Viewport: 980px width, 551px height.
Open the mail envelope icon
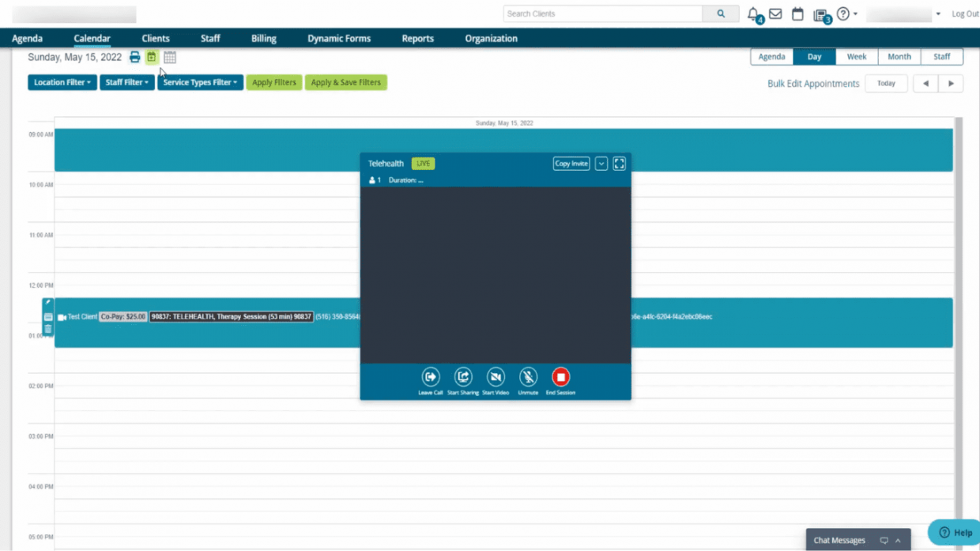[775, 13]
